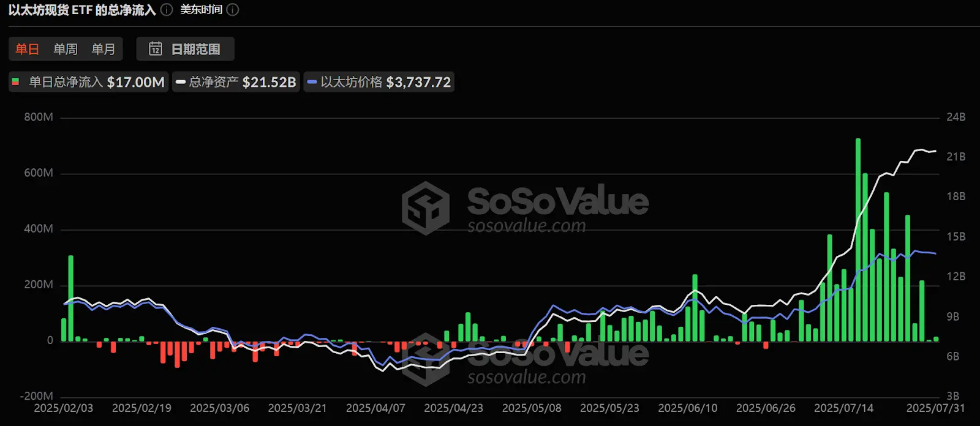980x426 pixels.
Task: Switch to the 单周 weekly view tab
Action: (66, 49)
